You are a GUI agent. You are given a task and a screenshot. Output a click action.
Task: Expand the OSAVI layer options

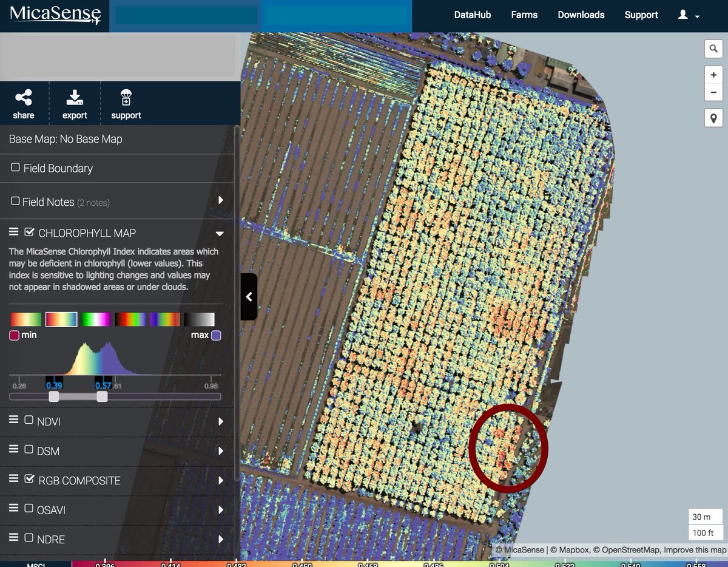221,510
